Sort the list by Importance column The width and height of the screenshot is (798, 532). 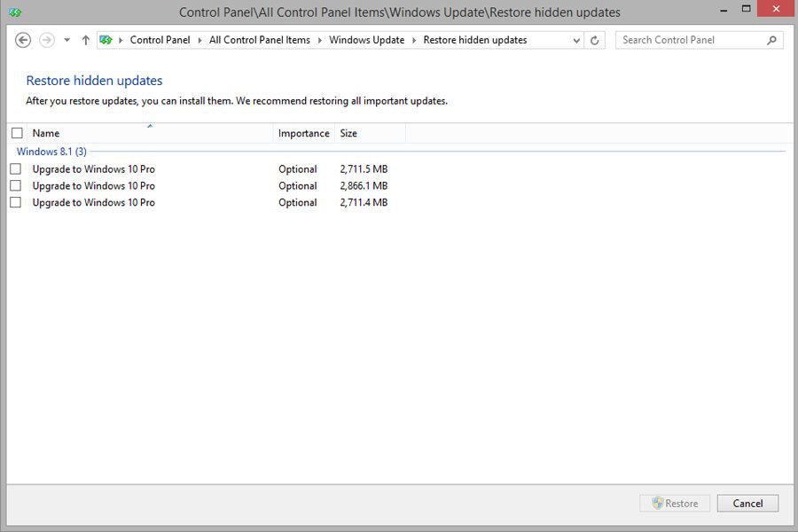coord(304,133)
